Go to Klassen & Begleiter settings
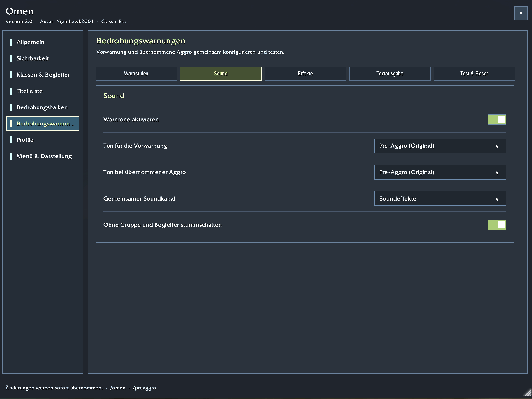The image size is (532, 399). click(43, 75)
